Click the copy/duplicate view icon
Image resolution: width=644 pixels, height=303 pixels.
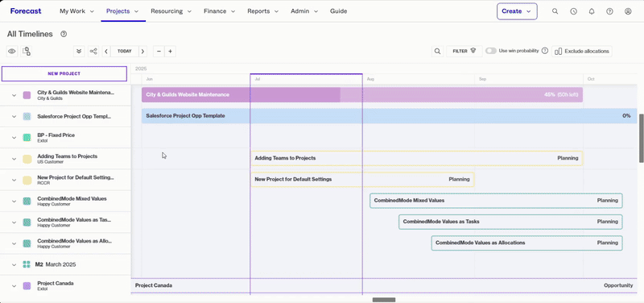click(27, 52)
